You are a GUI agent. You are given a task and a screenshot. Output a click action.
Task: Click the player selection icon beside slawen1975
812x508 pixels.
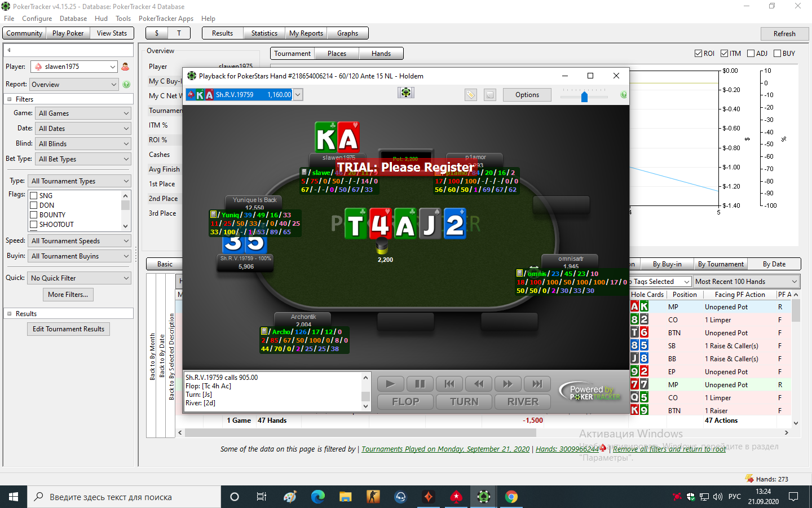125,67
